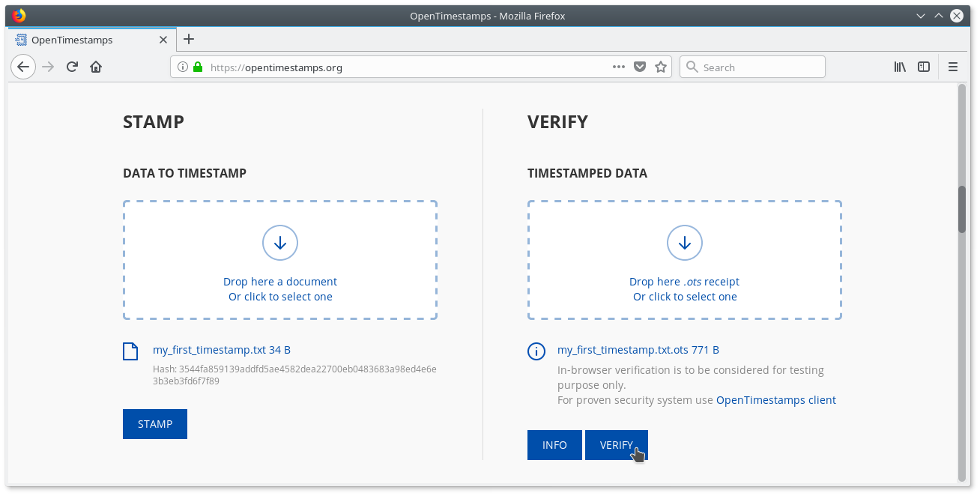
Task: Click the info circle beside the .ots receipt
Action: (536, 351)
